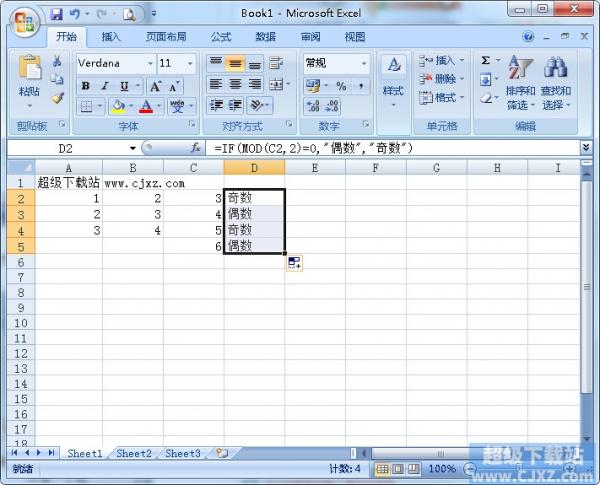Image resolution: width=600 pixels, height=485 pixels.
Task: Open the font size 11 dropdown
Action: click(x=190, y=64)
